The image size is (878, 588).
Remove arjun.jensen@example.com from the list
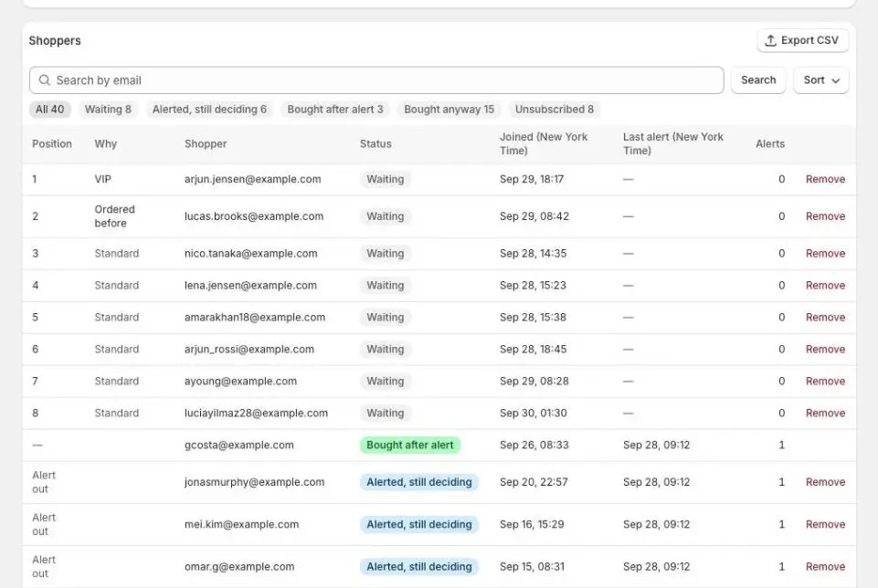[825, 179]
